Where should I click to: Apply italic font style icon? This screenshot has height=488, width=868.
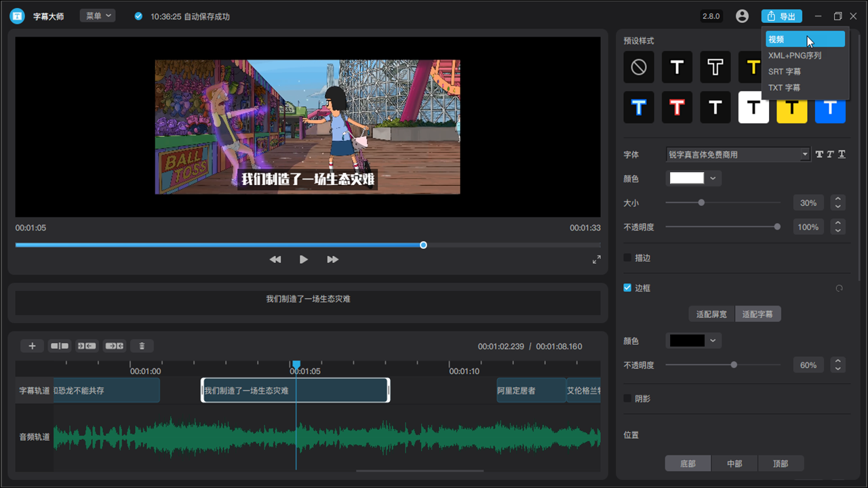tap(830, 155)
